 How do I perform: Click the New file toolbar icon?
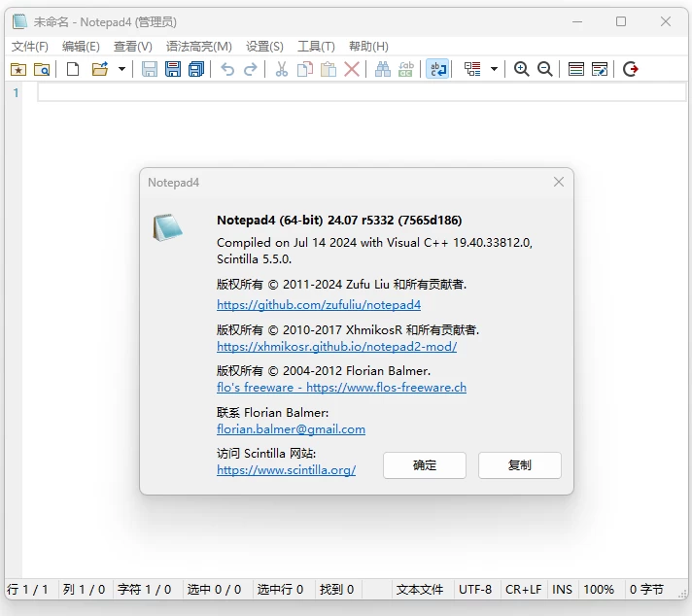click(73, 69)
